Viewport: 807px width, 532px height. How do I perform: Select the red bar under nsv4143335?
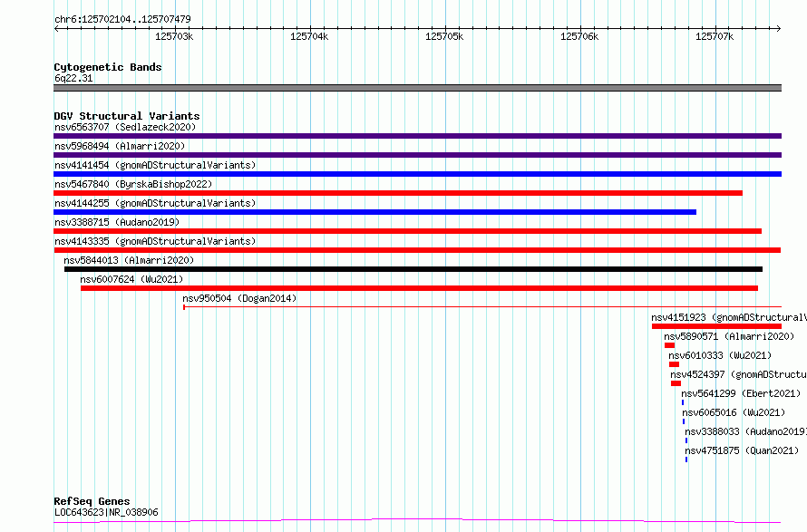tap(417, 250)
